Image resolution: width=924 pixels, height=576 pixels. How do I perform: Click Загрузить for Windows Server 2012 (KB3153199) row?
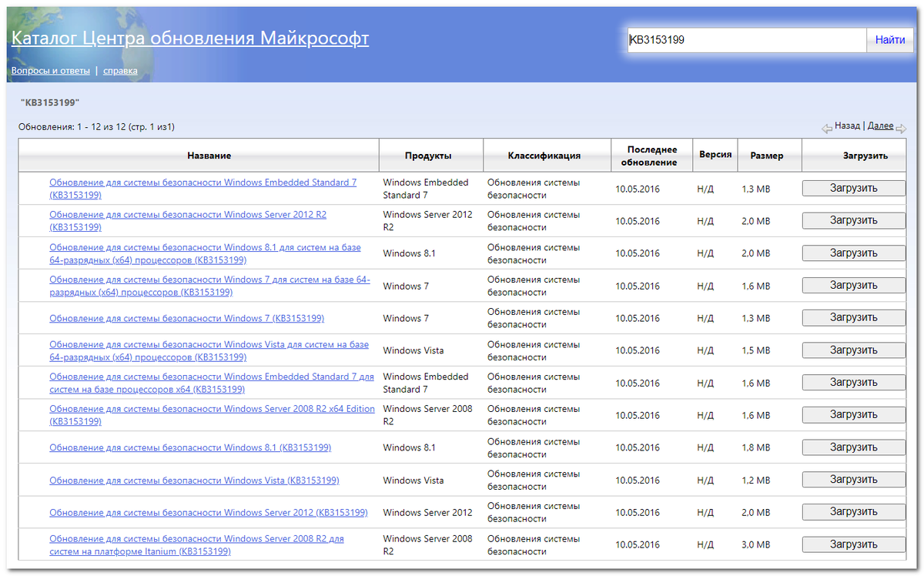pyautogui.click(x=853, y=511)
